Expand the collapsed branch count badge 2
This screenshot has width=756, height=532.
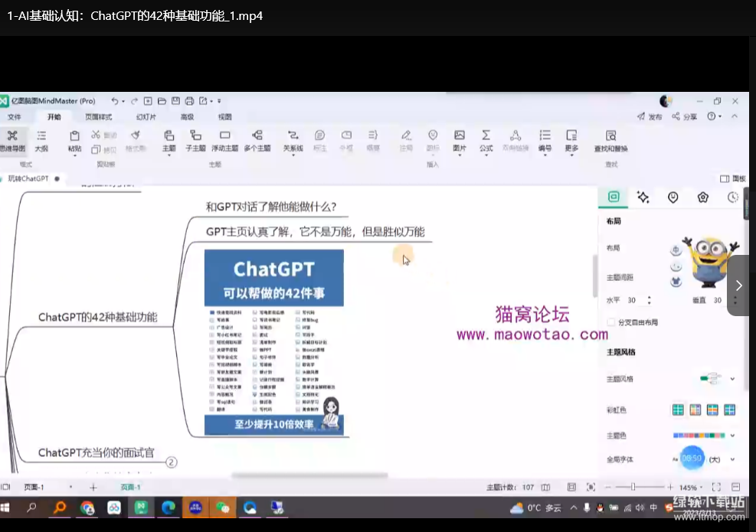click(x=171, y=462)
